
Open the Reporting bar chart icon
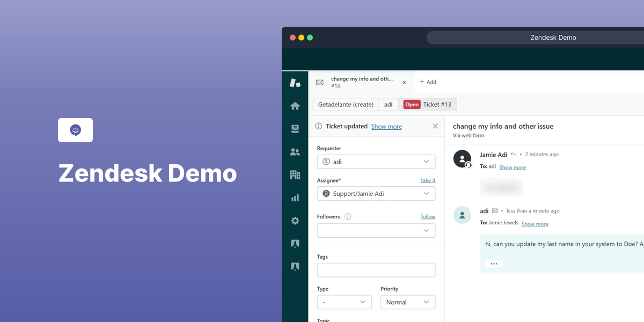tap(295, 197)
